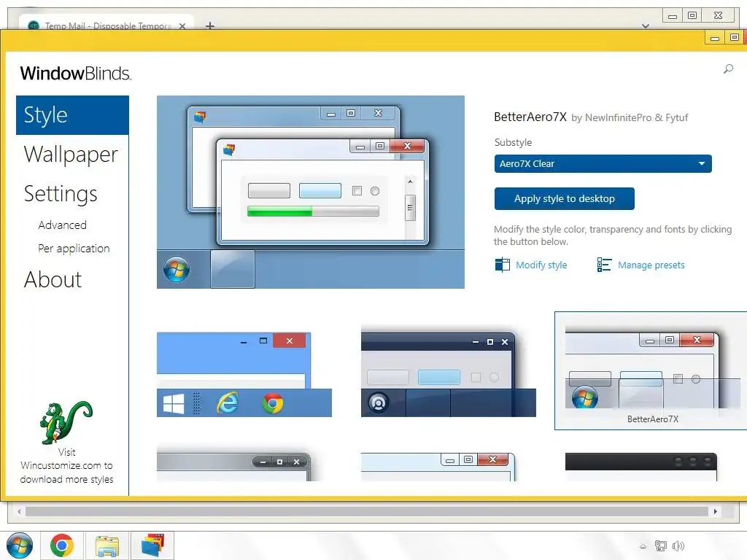Select the Style section
This screenshot has width=747, height=560.
pyautogui.click(x=72, y=115)
